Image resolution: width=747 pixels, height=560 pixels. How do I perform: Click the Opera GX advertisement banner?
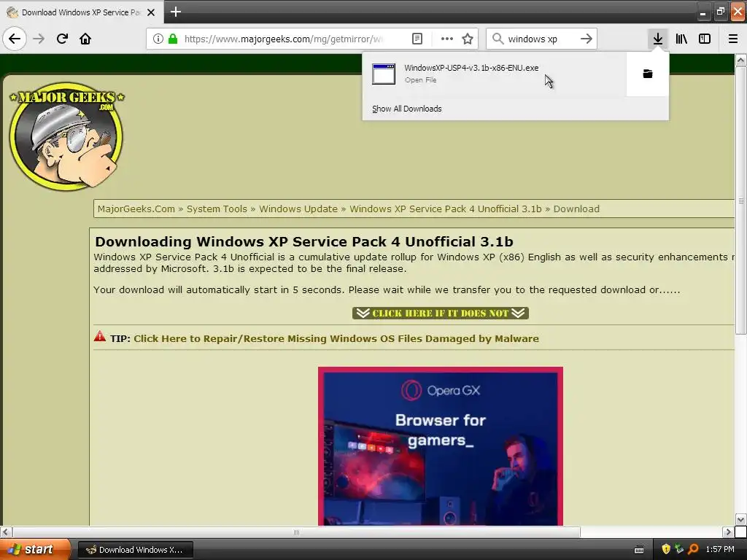pos(441,446)
